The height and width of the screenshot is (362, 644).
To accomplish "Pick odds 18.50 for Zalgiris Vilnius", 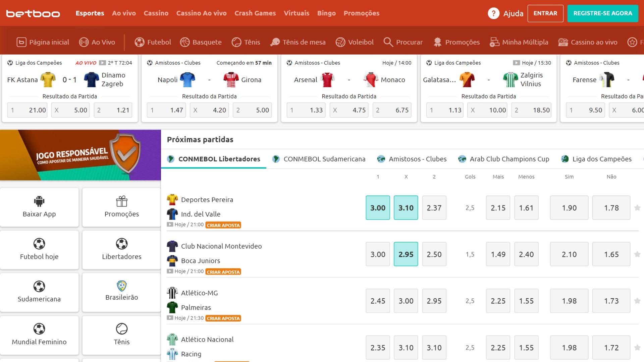I will pyautogui.click(x=532, y=110).
